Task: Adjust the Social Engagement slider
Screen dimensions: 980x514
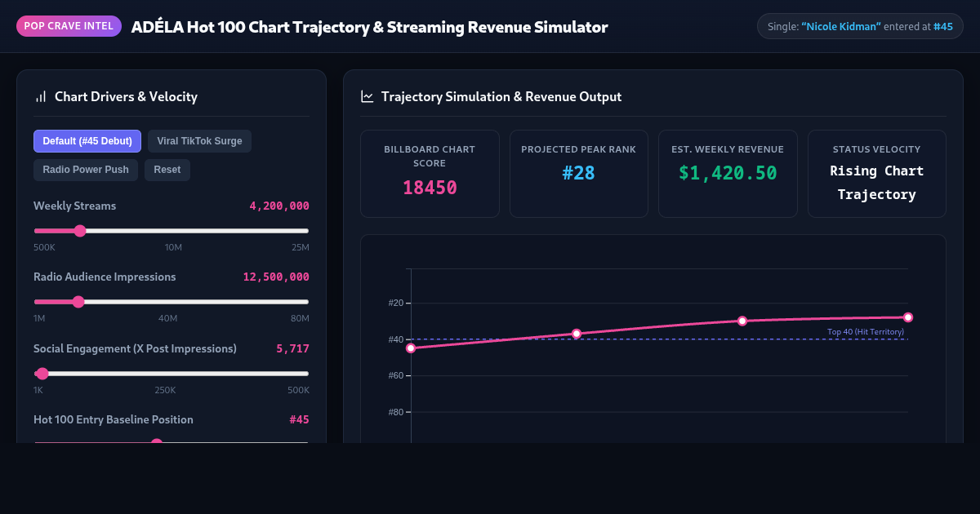Action: [x=171, y=374]
